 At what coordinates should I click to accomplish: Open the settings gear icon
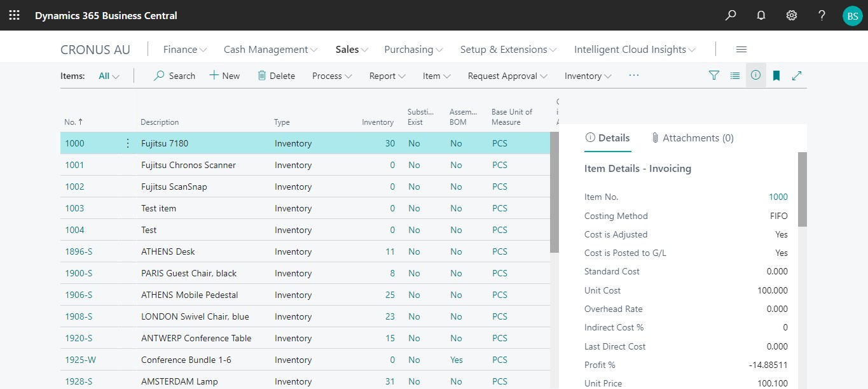792,15
